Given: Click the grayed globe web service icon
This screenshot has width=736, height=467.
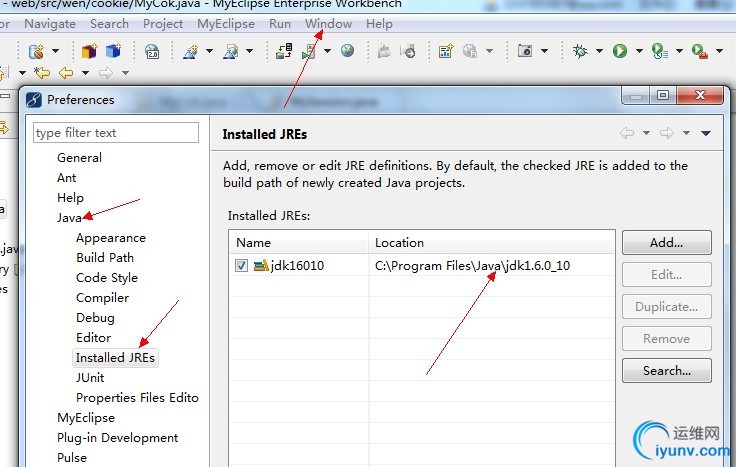Looking at the screenshot, I should (470, 51).
